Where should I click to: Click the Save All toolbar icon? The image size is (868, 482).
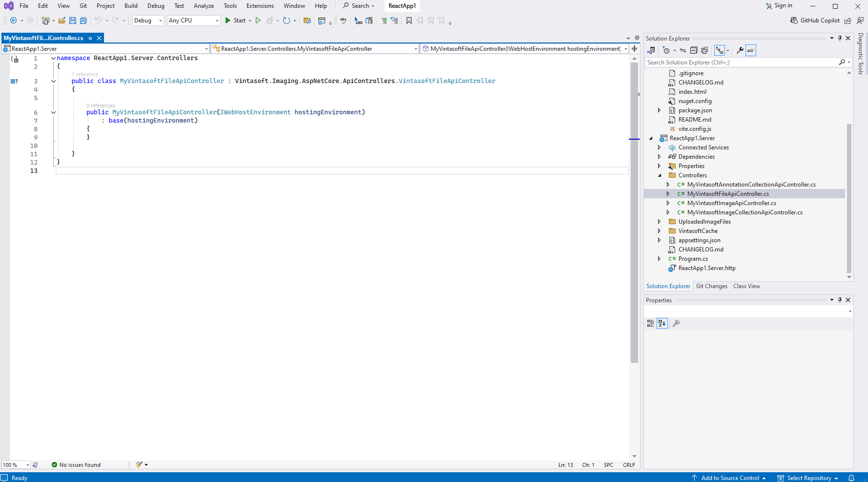click(83, 21)
